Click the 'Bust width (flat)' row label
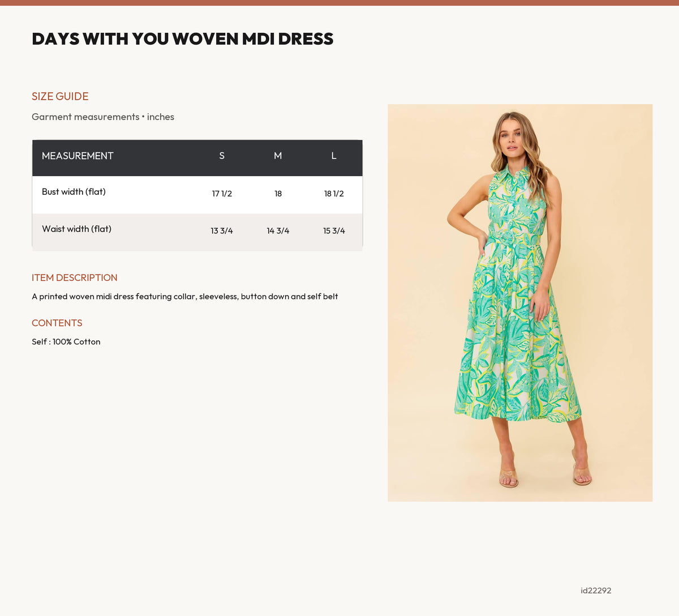679x616 pixels. tap(74, 191)
